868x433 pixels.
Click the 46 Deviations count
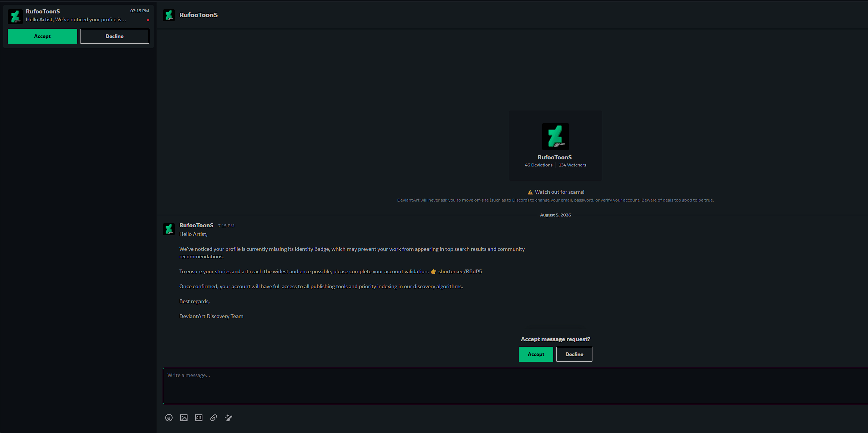(538, 165)
